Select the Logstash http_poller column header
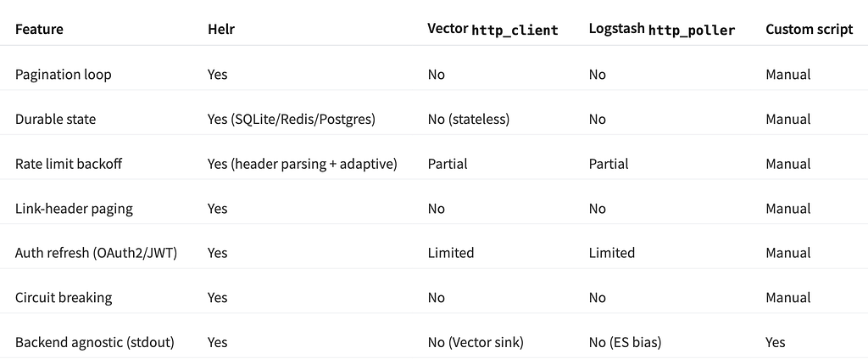The image size is (868, 359). tap(662, 30)
